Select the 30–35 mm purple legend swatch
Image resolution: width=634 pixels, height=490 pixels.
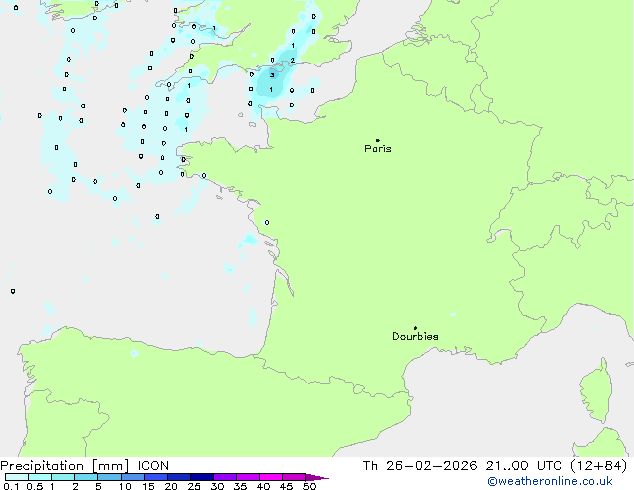click(225, 477)
